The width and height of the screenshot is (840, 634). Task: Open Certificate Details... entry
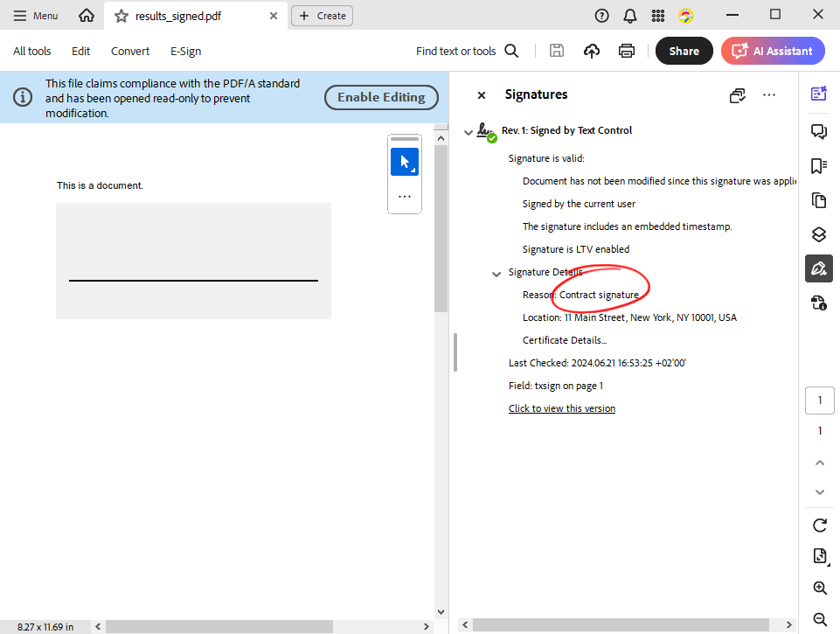tap(565, 340)
